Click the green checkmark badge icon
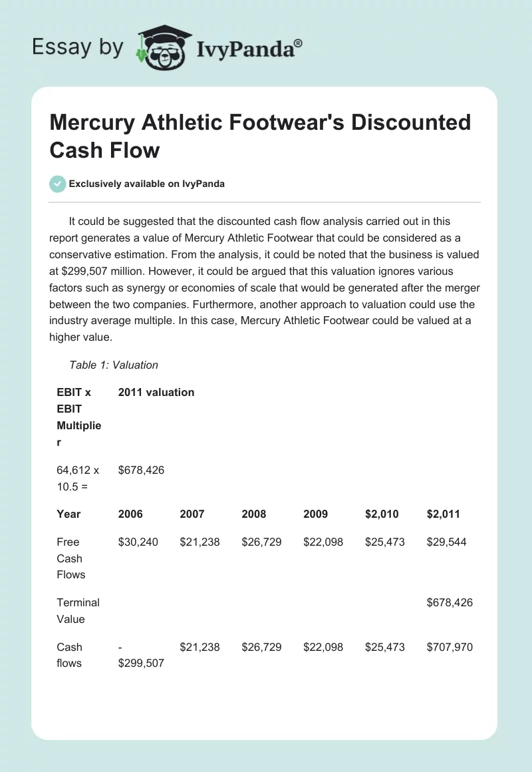The height and width of the screenshot is (772, 532). [x=58, y=184]
